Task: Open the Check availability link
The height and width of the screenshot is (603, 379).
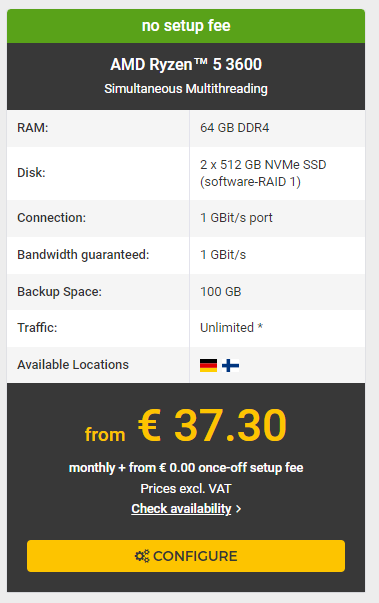Action: [x=181, y=509]
